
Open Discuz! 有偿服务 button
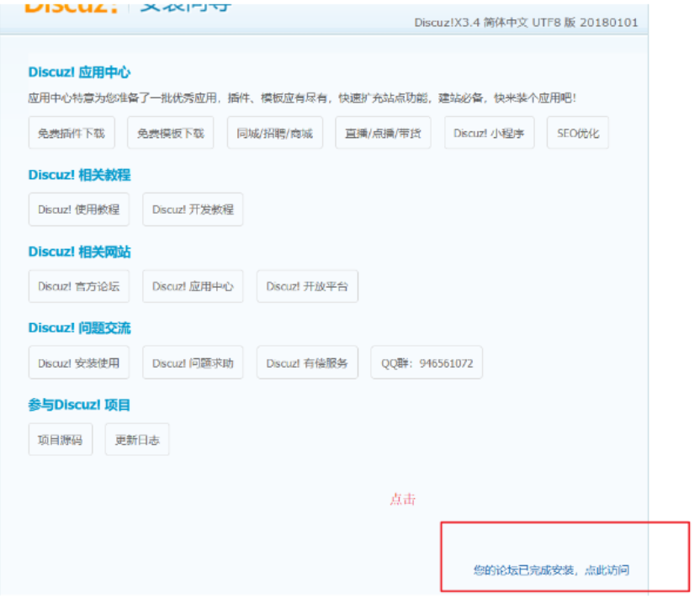tap(307, 363)
